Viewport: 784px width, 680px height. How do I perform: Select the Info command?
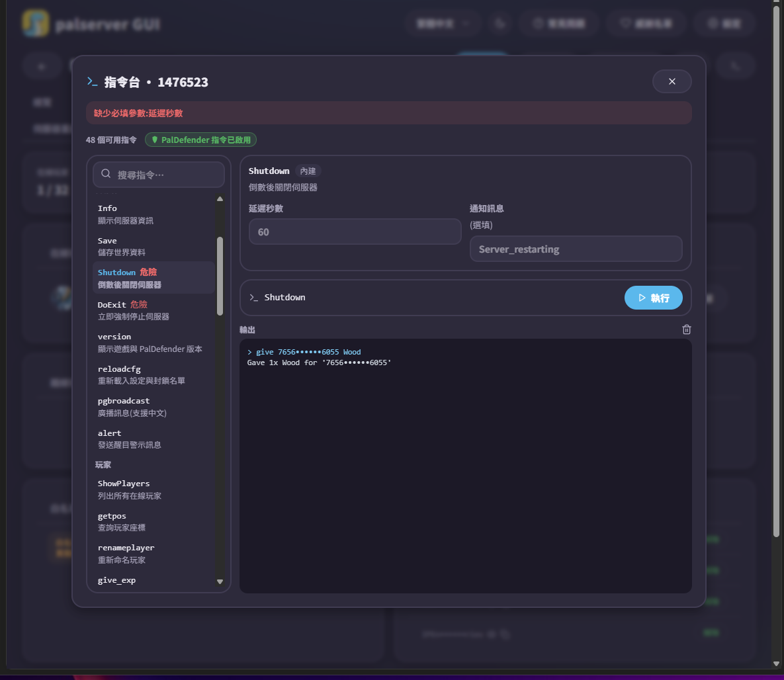click(x=154, y=214)
